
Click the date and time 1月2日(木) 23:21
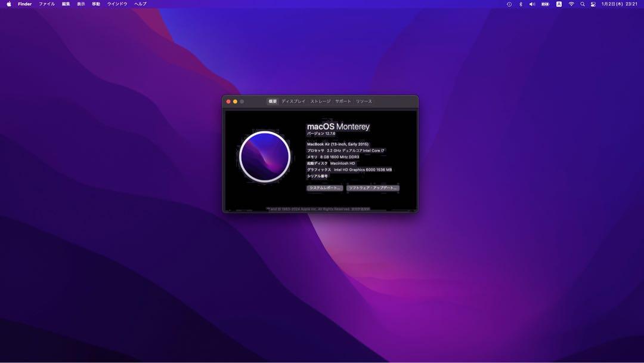tap(620, 4)
